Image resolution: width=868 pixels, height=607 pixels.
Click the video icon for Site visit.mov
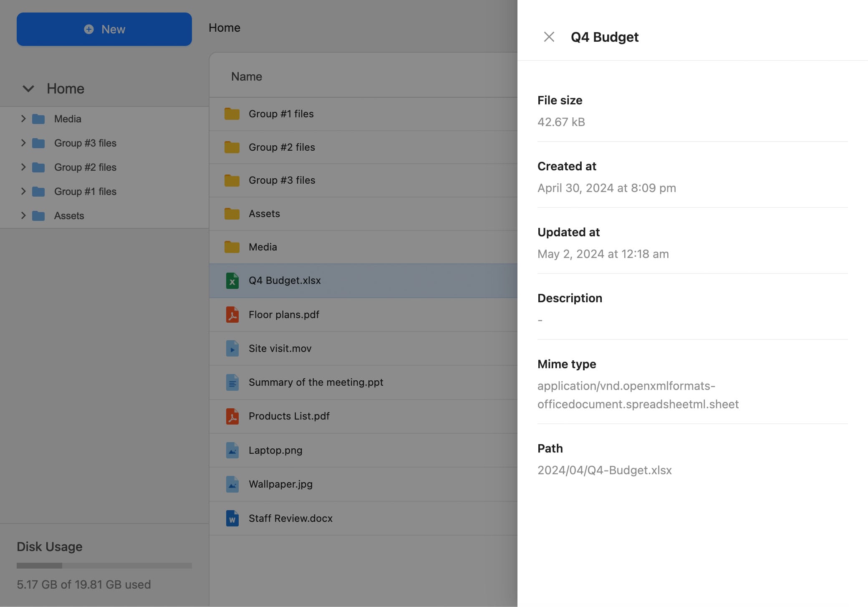232,349
